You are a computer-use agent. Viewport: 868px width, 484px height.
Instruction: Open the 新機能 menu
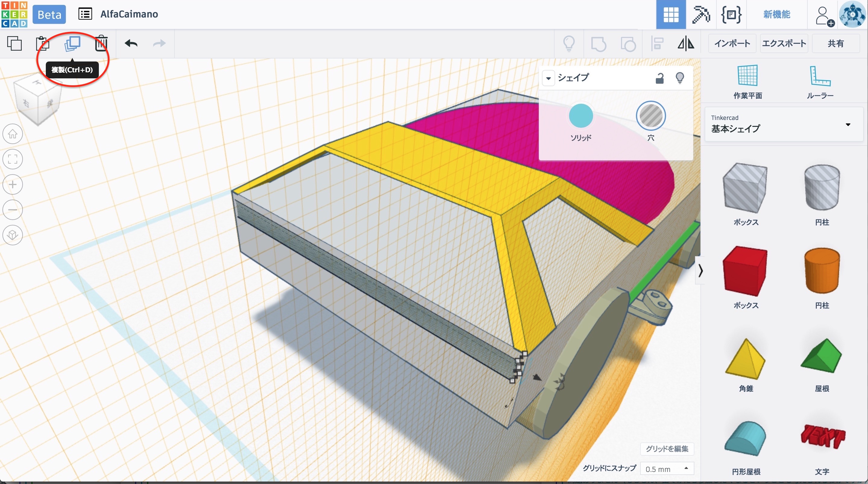pyautogui.click(x=777, y=14)
